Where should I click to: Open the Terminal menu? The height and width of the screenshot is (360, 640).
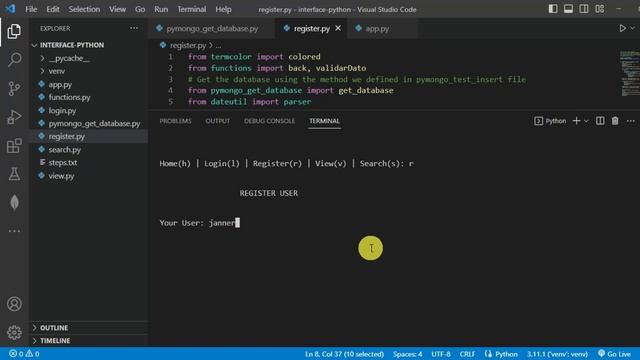(x=191, y=9)
